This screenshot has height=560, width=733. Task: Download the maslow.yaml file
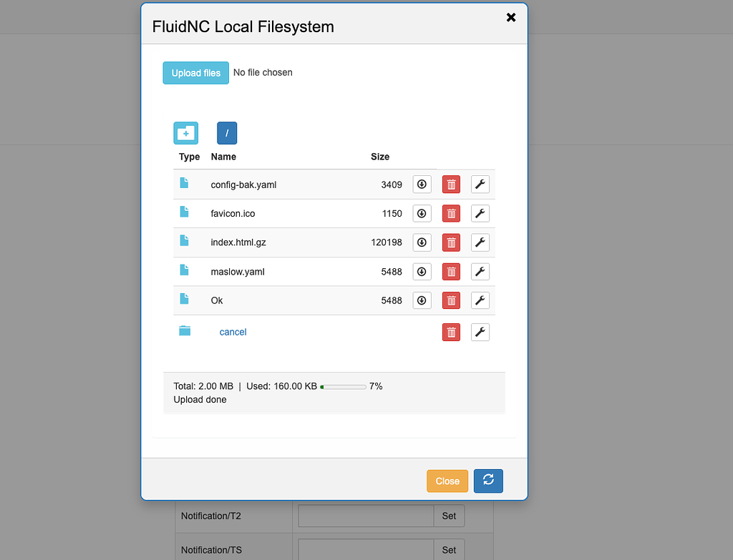tap(422, 271)
